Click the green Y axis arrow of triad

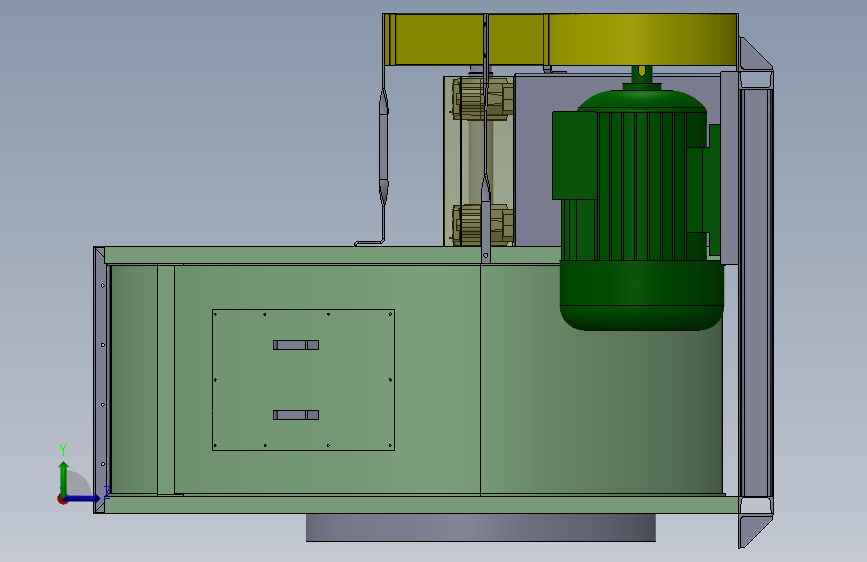pyautogui.click(x=64, y=476)
